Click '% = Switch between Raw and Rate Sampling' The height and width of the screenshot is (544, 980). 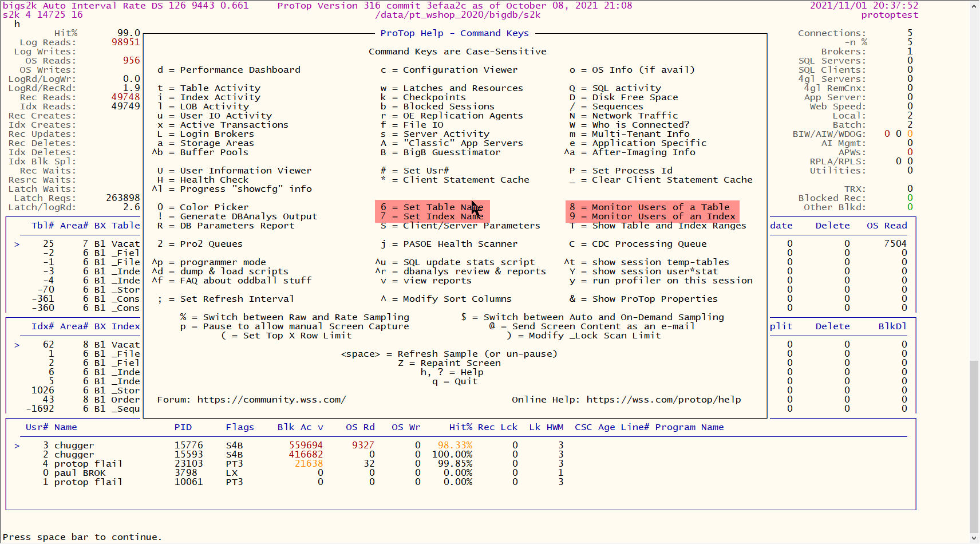(x=295, y=317)
